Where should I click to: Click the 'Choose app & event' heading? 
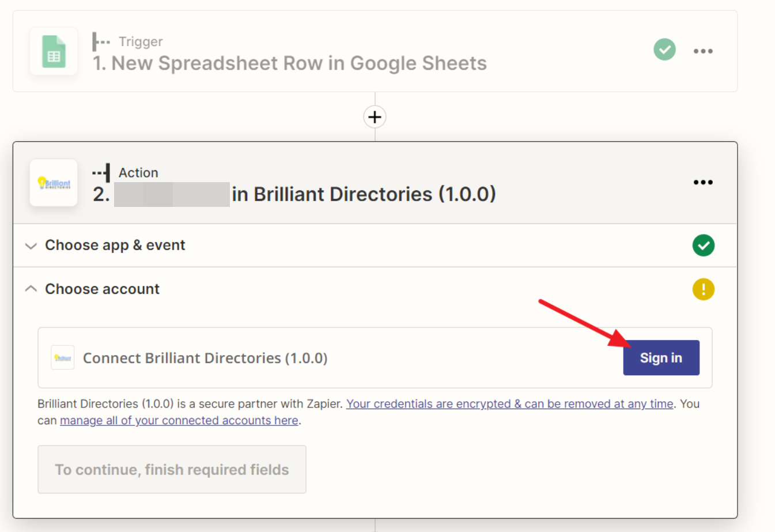click(115, 246)
